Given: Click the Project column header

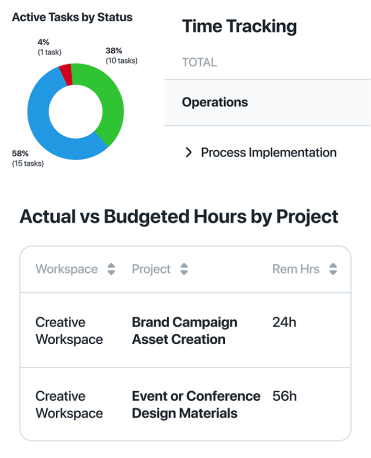Looking at the screenshot, I should pyautogui.click(x=151, y=269).
